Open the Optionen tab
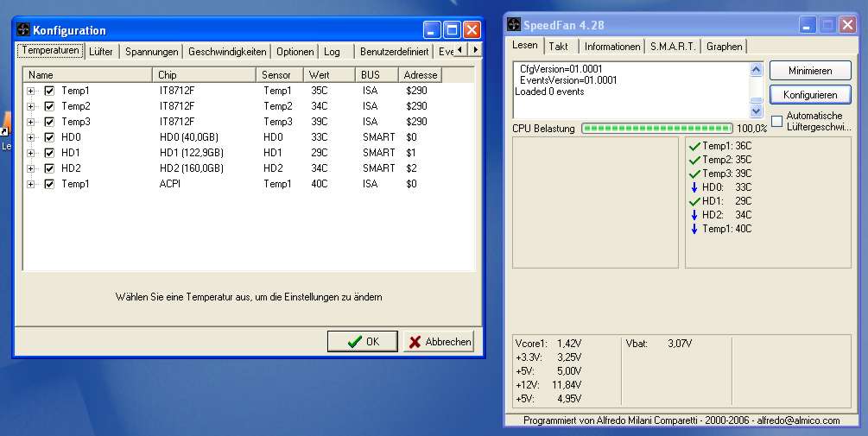868x436 pixels. (295, 52)
